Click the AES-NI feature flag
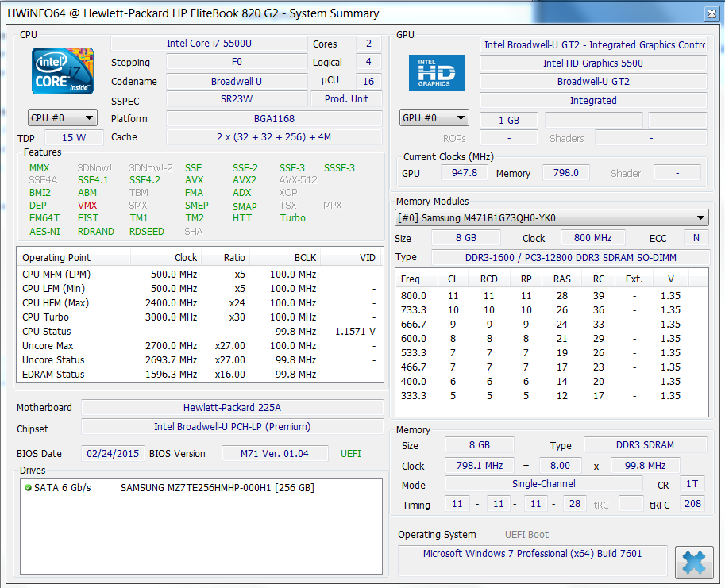This screenshot has width=725, height=588. click(x=44, y=231)
